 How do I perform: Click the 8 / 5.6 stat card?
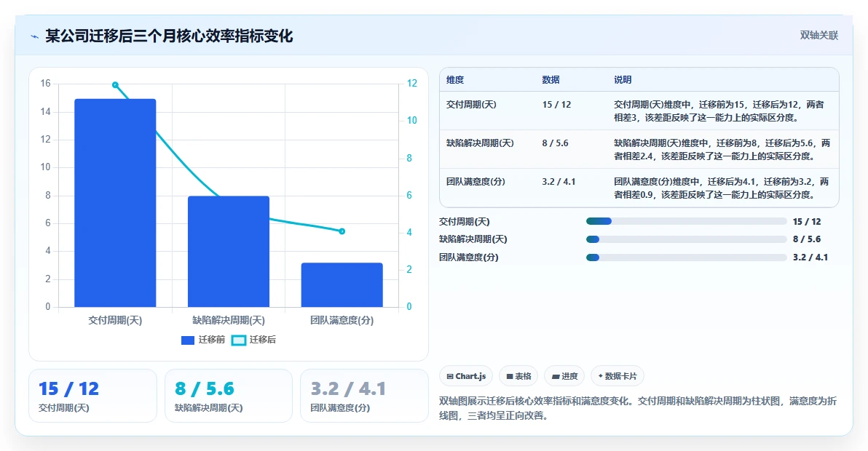coord(229,396)
